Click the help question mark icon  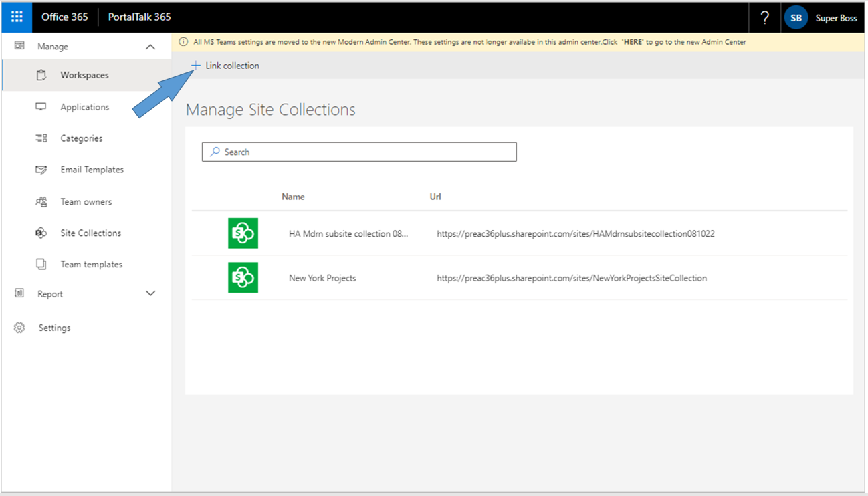pos(765,18)
